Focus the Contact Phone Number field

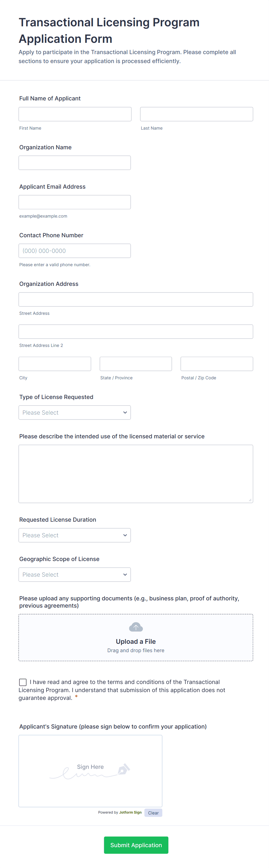point(74,251)
